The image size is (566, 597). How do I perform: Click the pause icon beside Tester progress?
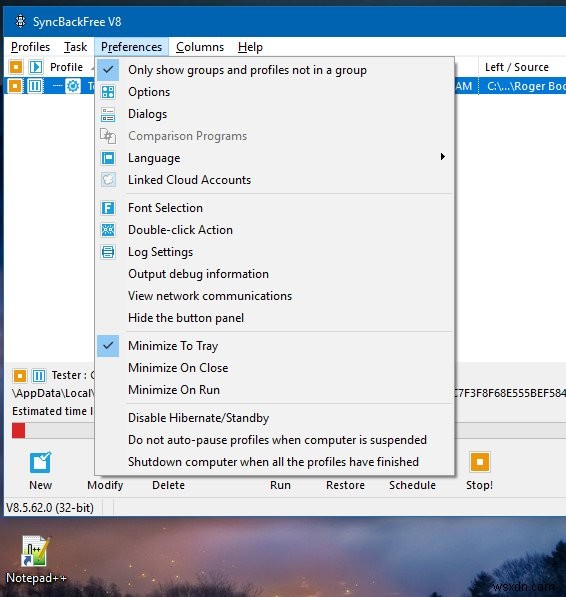pyautogui.click(x=39, y=376)
